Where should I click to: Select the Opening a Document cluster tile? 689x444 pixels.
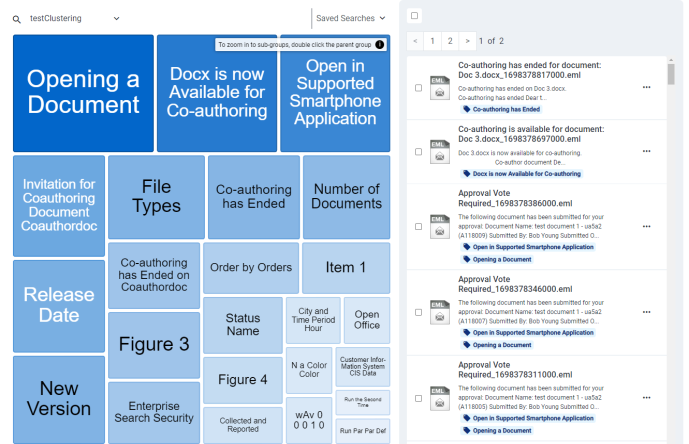click(83, 92)
